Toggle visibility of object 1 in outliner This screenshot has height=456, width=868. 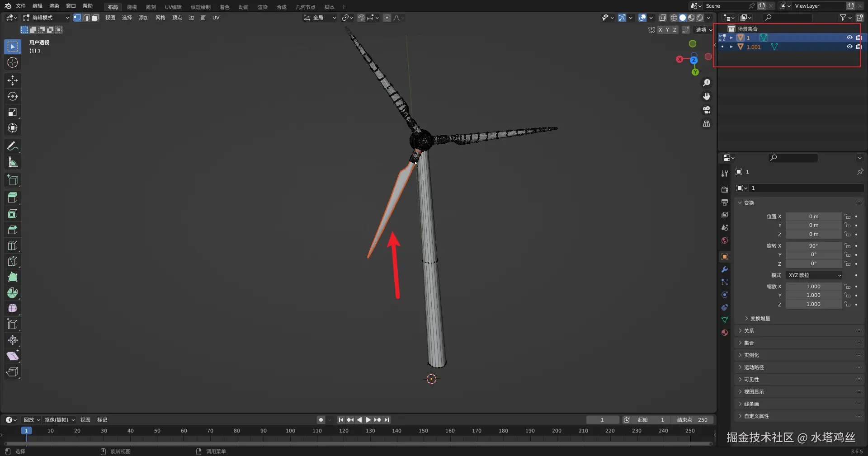[849, 38]
